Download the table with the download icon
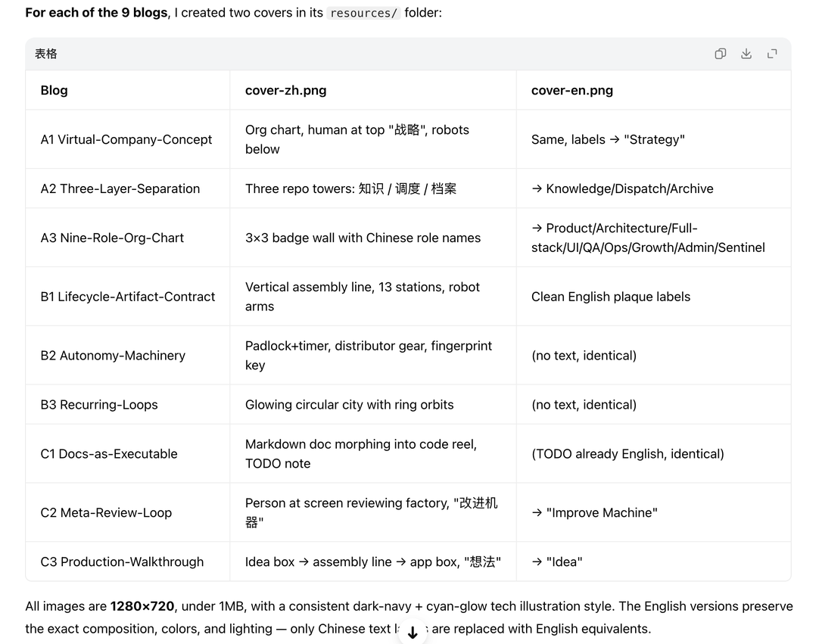Image resolution: width=819 pixels, height=644 pixels. point(746,54)
